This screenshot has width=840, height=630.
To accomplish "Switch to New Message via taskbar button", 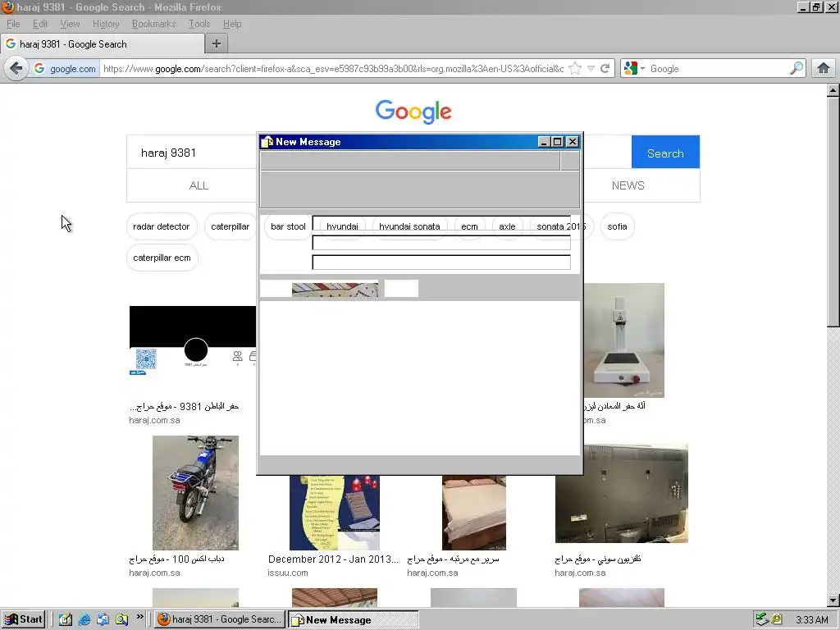I will click(353, 620).
